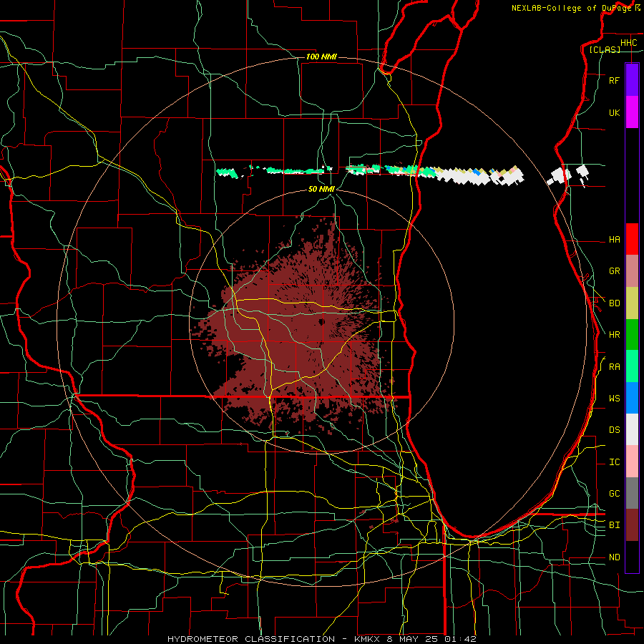Screen dimensions: 644x644
Task: Click the '50 NMI' range ring label
Action: coord(321,189)
